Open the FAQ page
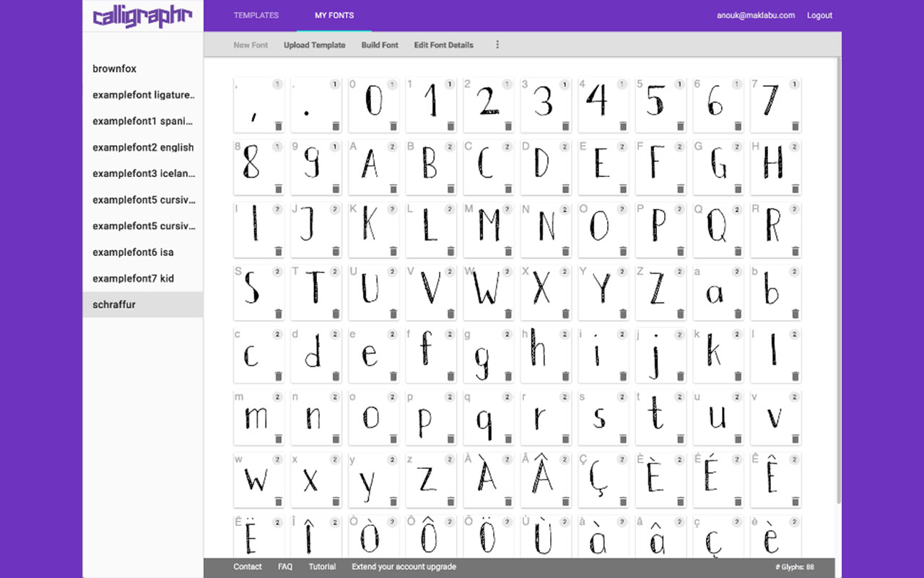This screenshot has width=924, height=578. point(285,566)
